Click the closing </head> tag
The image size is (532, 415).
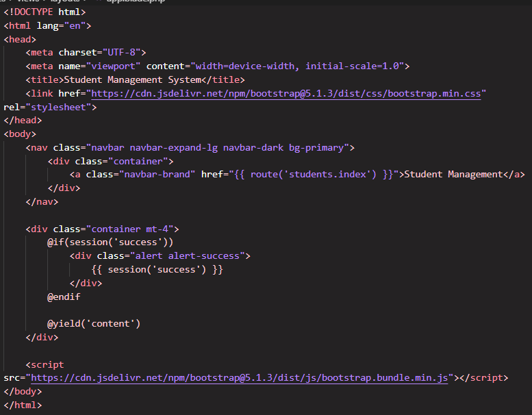pyautogui.click(x=23, y=121)
